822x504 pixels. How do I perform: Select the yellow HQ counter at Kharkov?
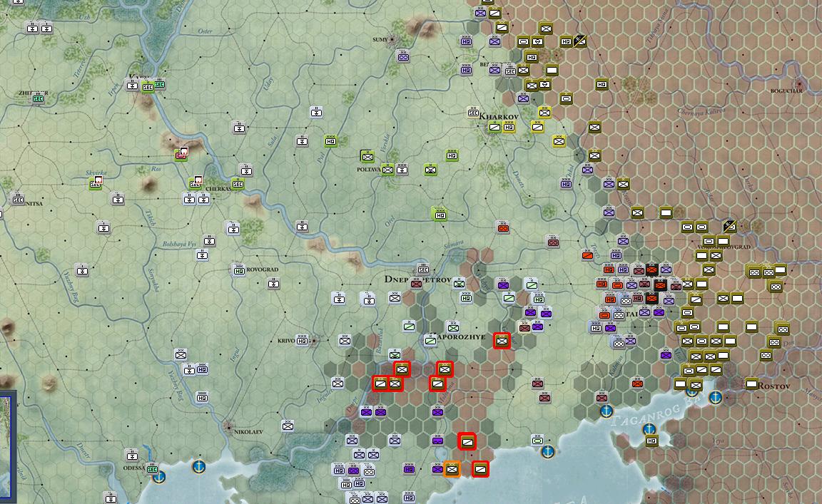click(x=509, y=126)
